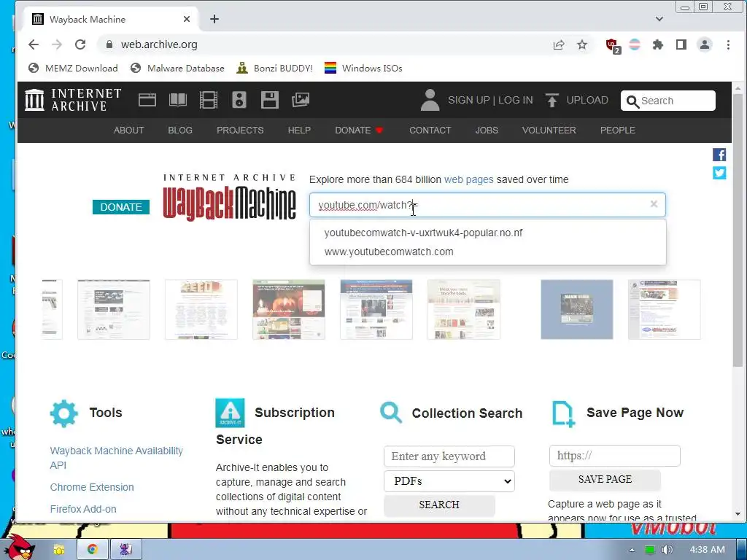Click the Internet Archive logo
Image resolution: width=747 pixels, height=560 pixels.
74,100
